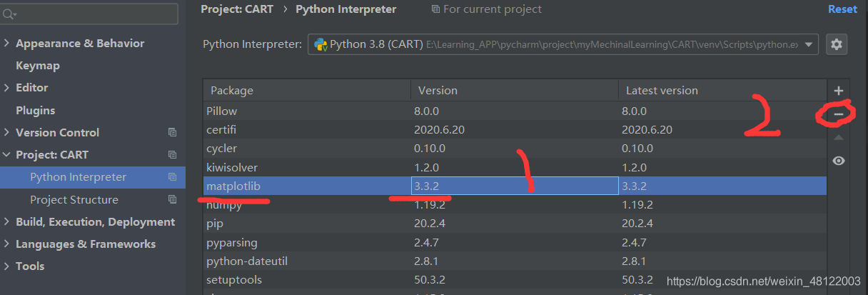
Task: Expand the Editor section
Action: coord(6,87)
